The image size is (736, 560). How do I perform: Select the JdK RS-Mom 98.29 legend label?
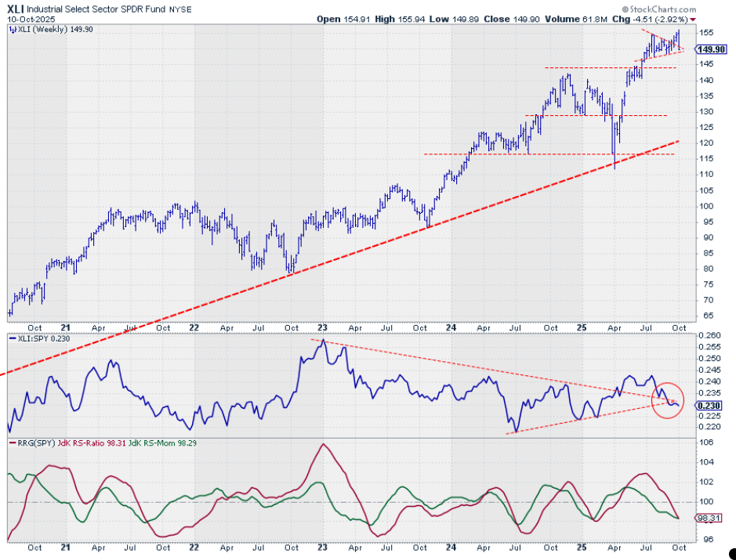coord(162,443)
